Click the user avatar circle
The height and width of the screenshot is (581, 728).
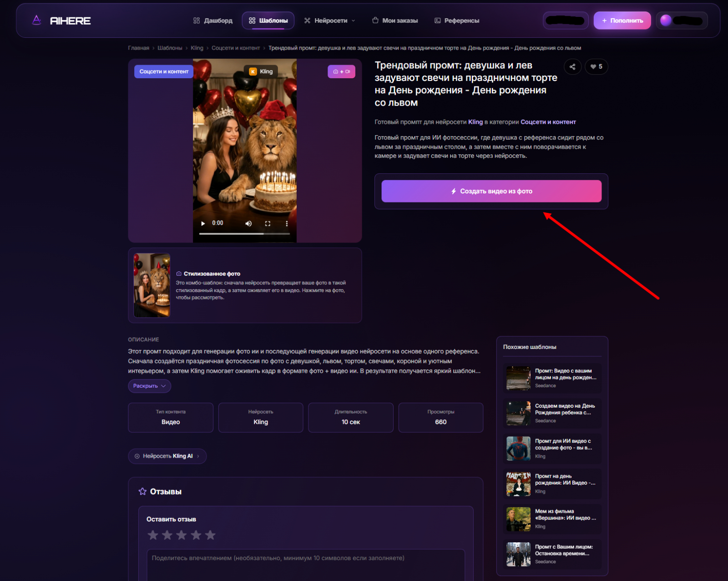666,20
